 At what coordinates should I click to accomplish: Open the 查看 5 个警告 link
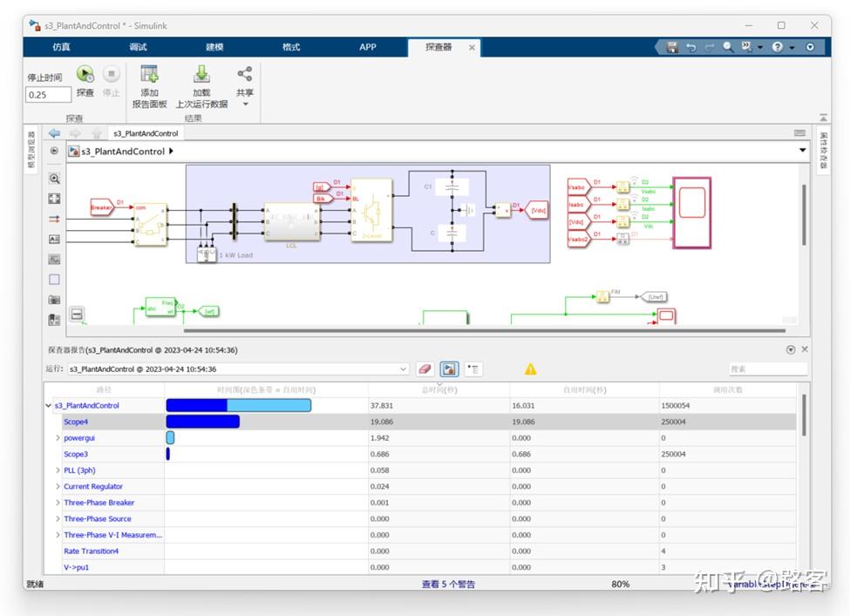448,584
